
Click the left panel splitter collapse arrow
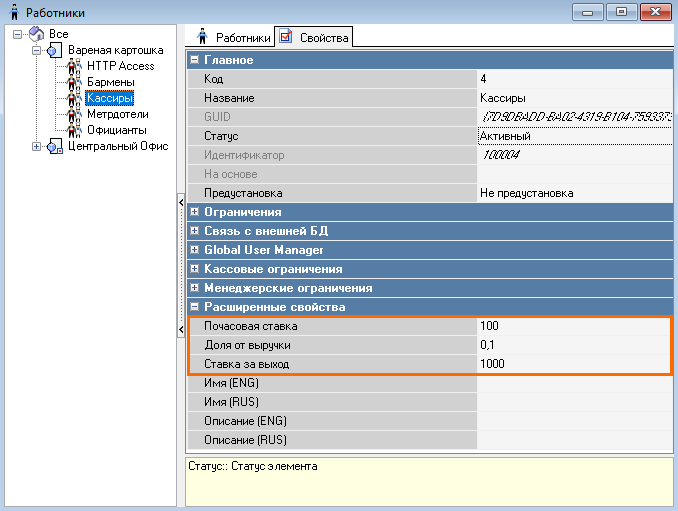tap(181, 204)
